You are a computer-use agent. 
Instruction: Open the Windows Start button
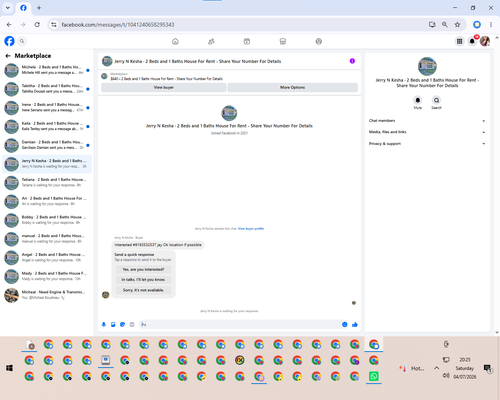(x=9, y=368)
